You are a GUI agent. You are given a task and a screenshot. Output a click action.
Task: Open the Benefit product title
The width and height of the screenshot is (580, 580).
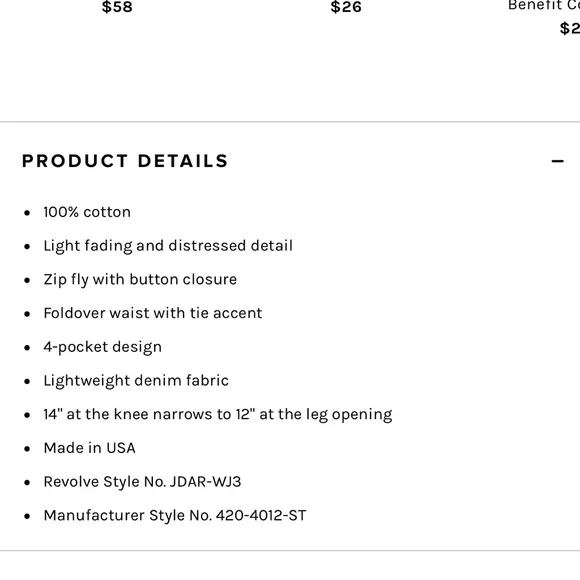pos(544,5)
